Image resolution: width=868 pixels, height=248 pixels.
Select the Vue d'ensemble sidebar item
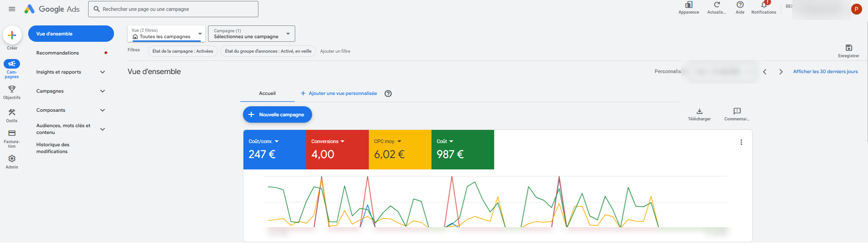click(71, 34)
